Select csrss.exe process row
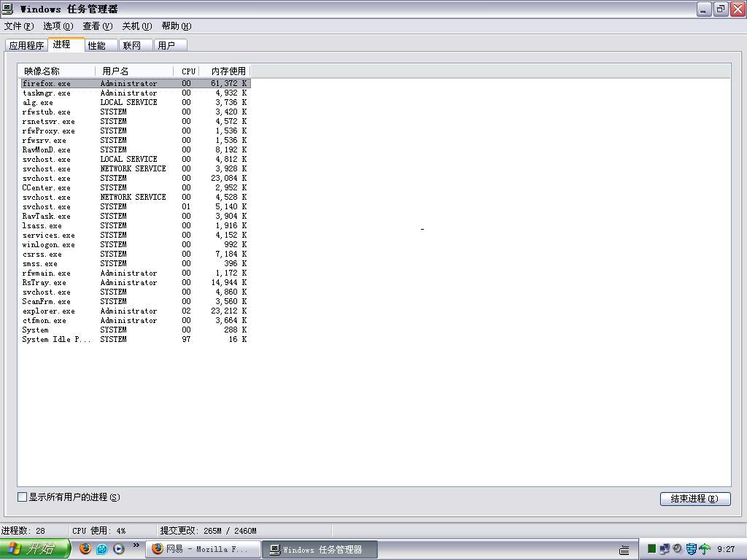This screenshot has height=560, width=747. tap(136, 254)
